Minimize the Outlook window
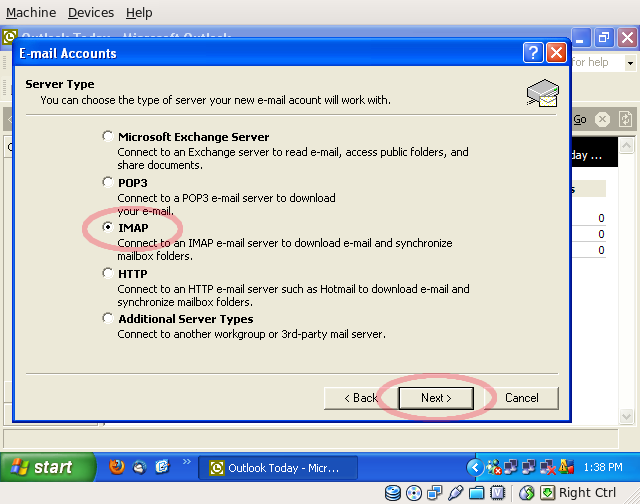Viewport: 640px width, 504px height. click(580, 38)
